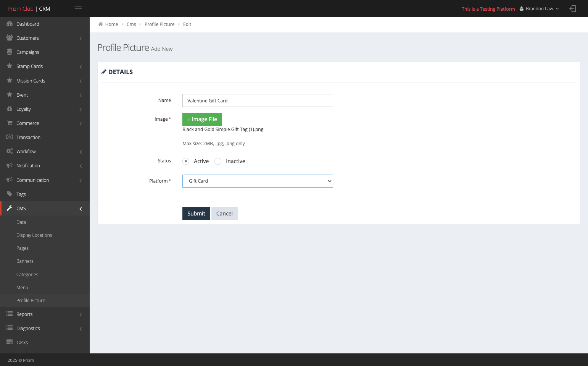
Task: Open Categories in CMS submenu
Action: coord(27,274)
